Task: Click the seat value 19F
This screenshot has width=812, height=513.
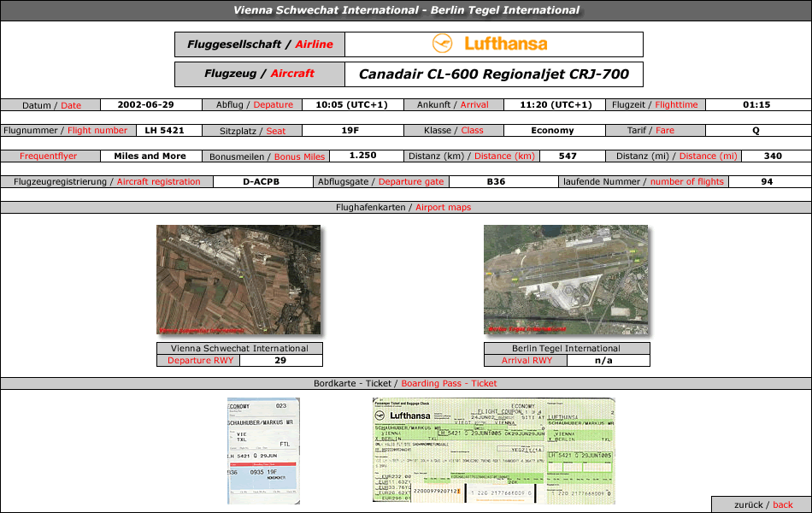Action: coord(350,131)
